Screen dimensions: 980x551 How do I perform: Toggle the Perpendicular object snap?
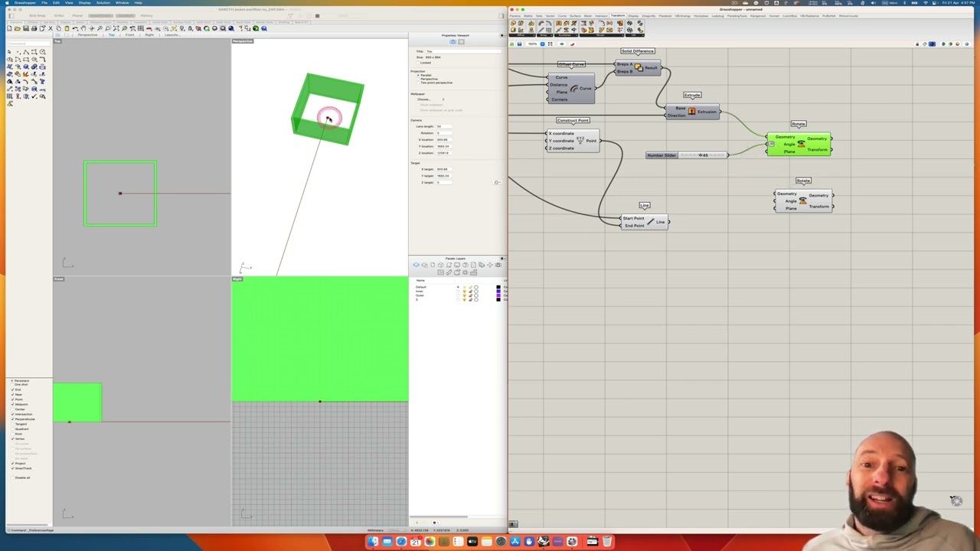[13, 419]
